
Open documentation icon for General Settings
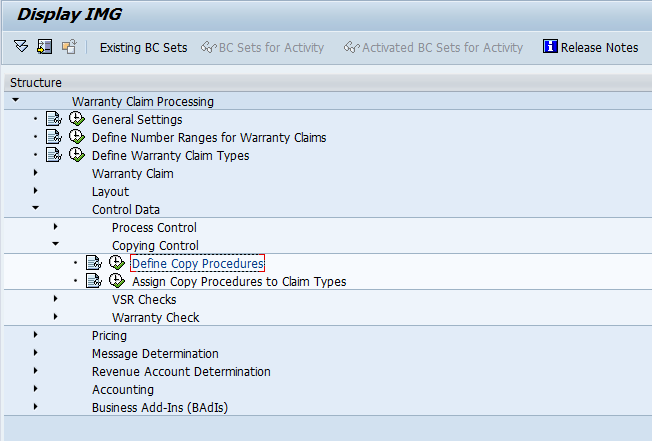[x=54, y=119]
